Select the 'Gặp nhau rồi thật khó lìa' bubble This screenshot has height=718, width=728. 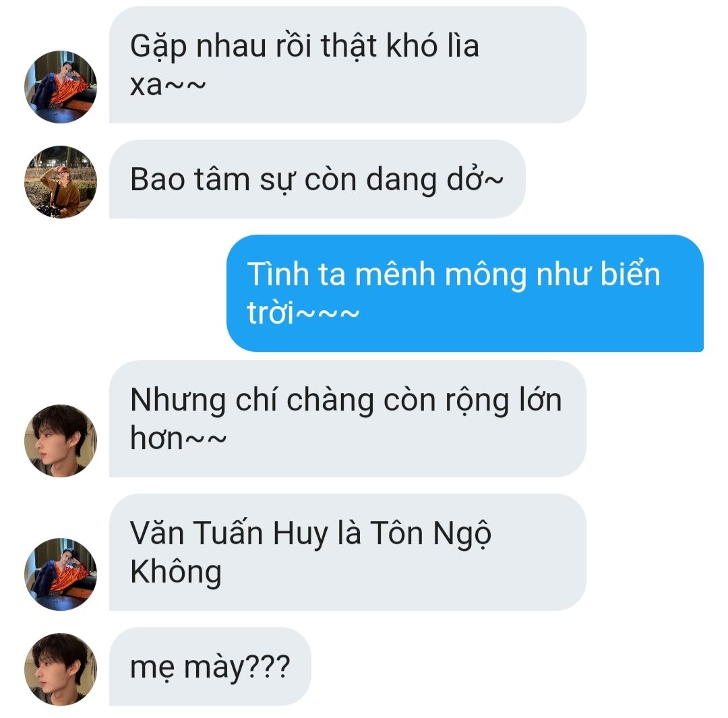347,65
